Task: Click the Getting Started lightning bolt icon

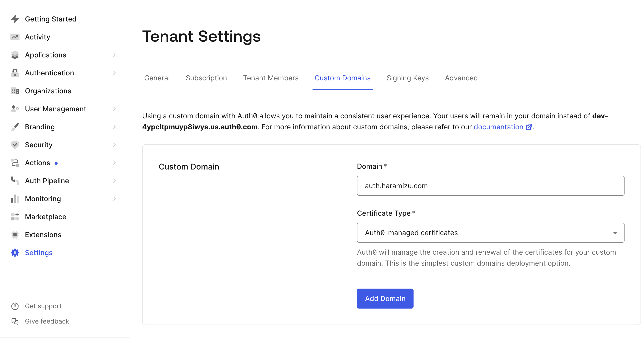Action: pos(15,19)
